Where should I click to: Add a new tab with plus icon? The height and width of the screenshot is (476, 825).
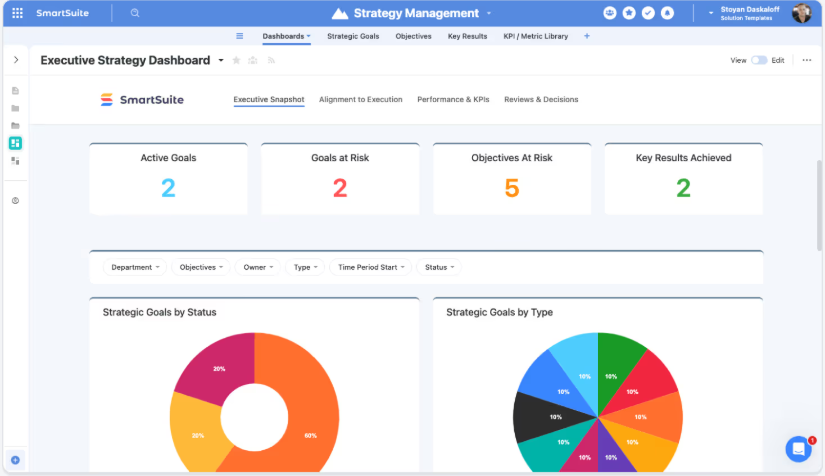click(587, 36)
